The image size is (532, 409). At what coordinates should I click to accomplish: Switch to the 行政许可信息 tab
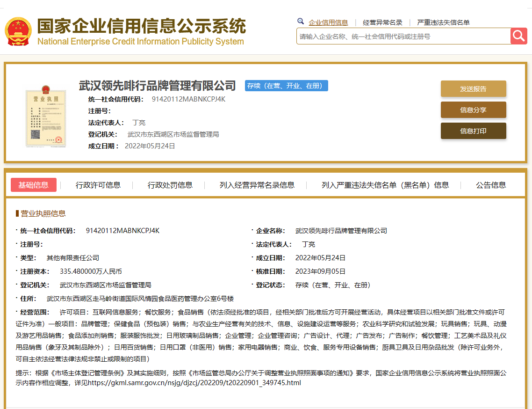98,185
